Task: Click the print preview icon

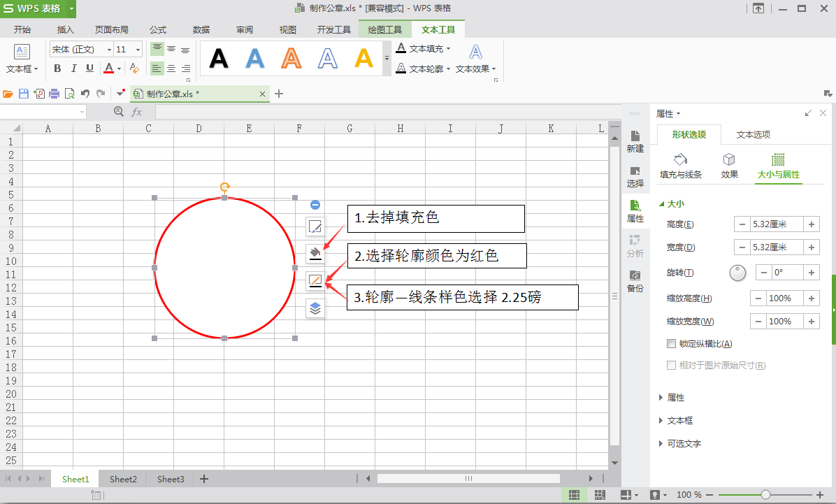Action: coord(69,94)
